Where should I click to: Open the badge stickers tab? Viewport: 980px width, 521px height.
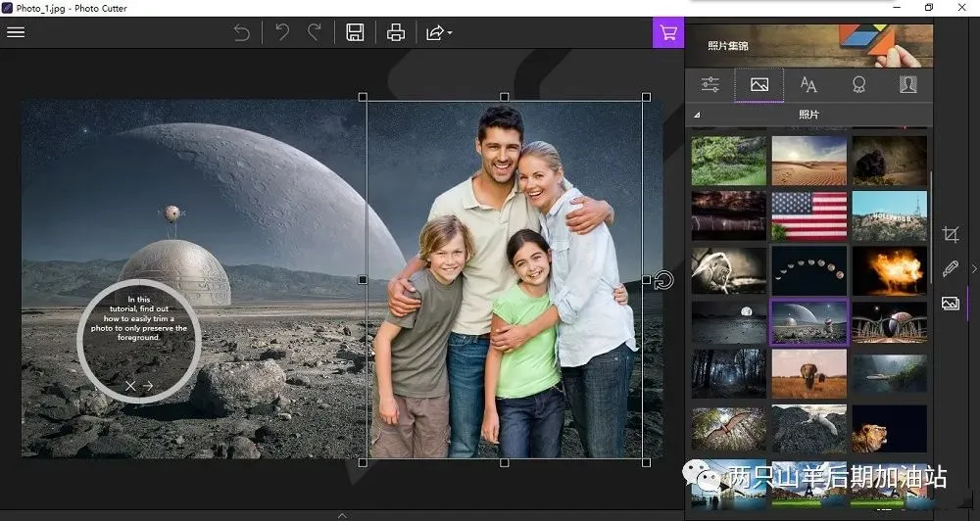[x=858, y=85]
